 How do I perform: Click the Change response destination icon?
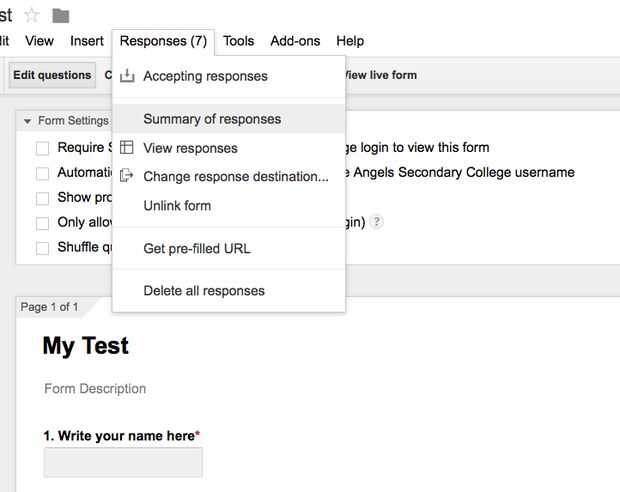click(127, 176)
